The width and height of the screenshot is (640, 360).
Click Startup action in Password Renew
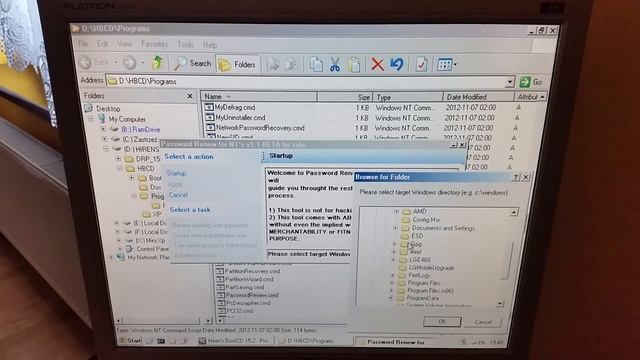pos(176,173)
